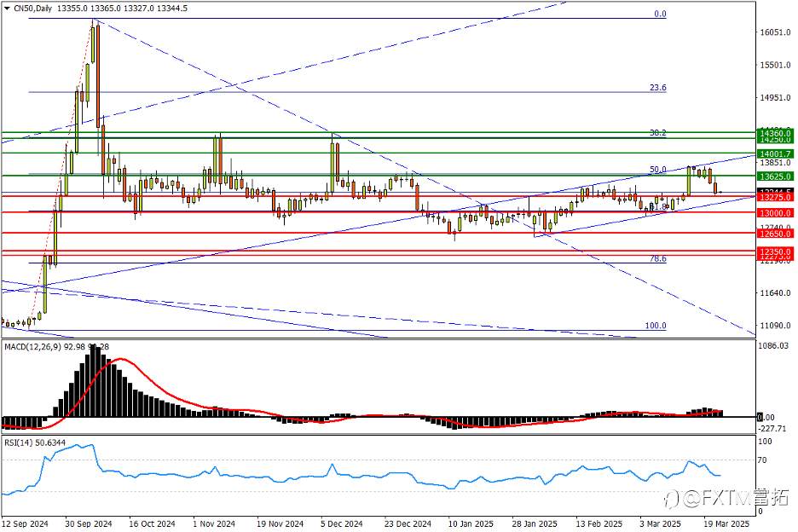Click the 15501.0 price axis value

[x=775, y=65]
